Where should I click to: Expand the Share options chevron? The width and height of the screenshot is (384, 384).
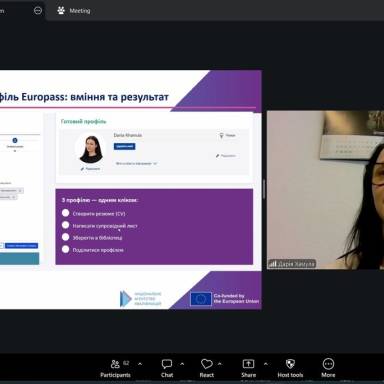pos(265,364)
